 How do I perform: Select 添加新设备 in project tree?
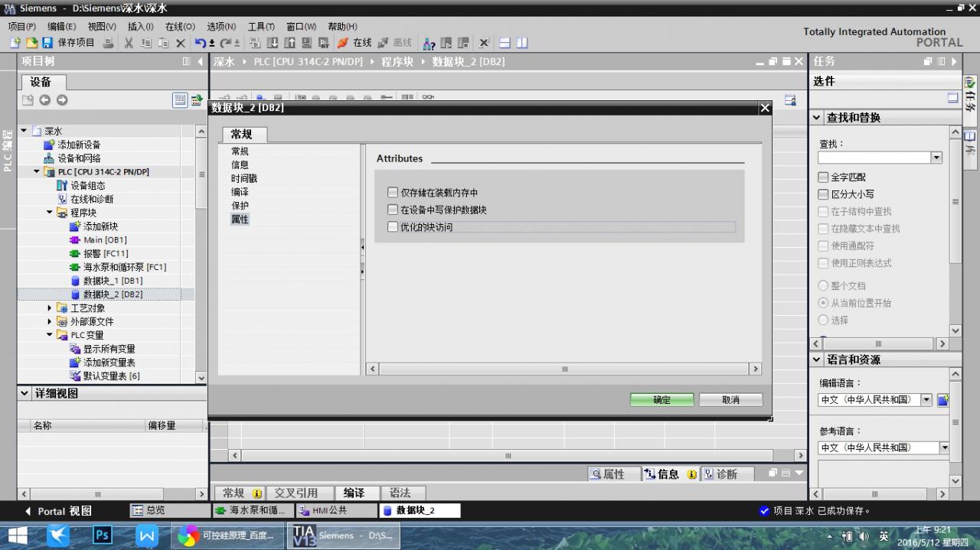[79, 145]
